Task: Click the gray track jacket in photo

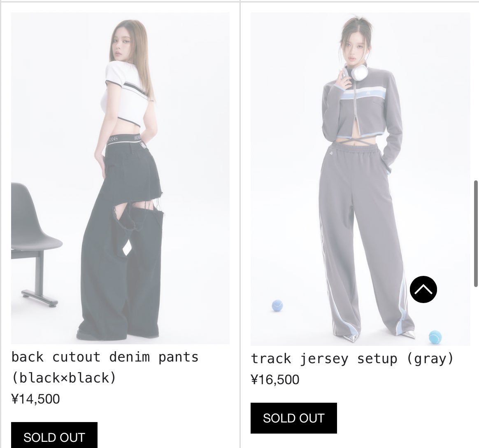Action: tap(362, 105)
